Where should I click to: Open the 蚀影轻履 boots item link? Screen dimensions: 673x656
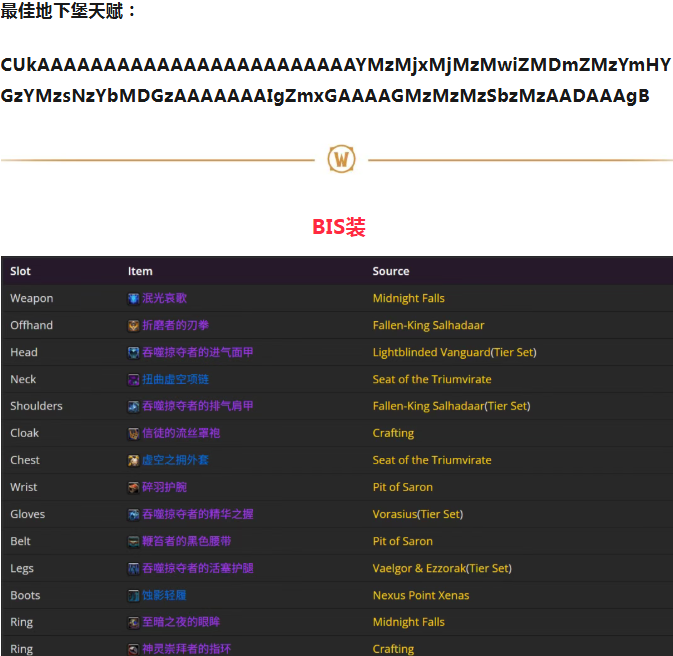[x=164, y=595]
